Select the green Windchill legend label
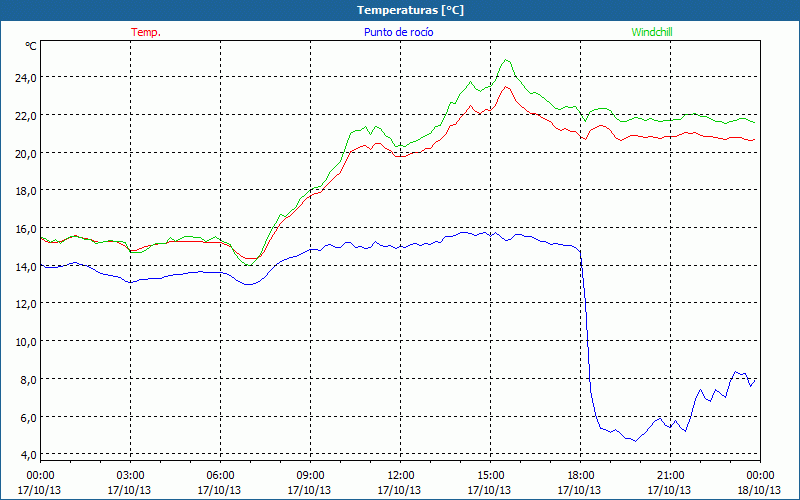 652,32
